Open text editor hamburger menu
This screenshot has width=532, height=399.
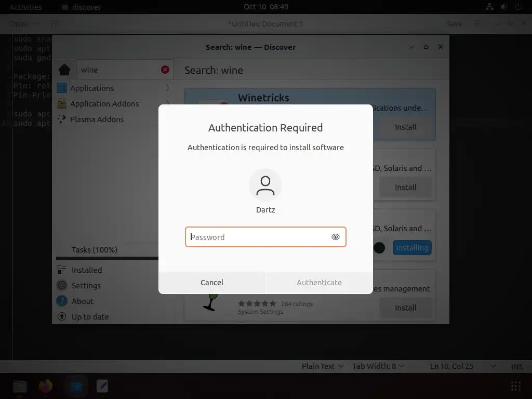(477, 24)
